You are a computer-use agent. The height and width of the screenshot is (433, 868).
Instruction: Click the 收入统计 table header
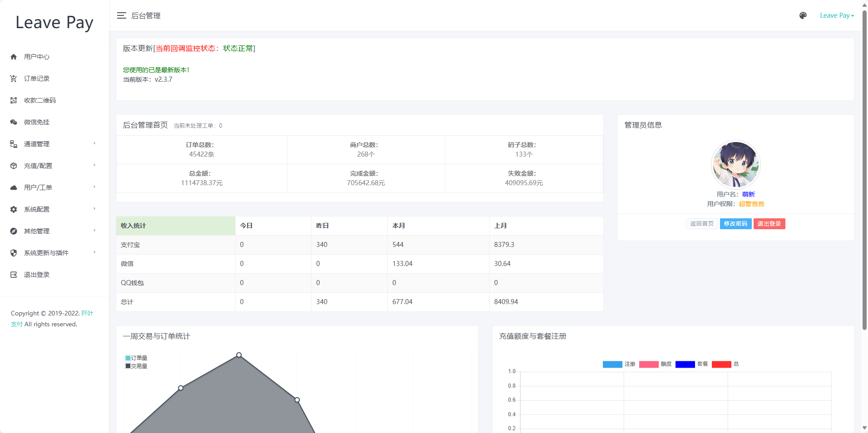(176, 226)
